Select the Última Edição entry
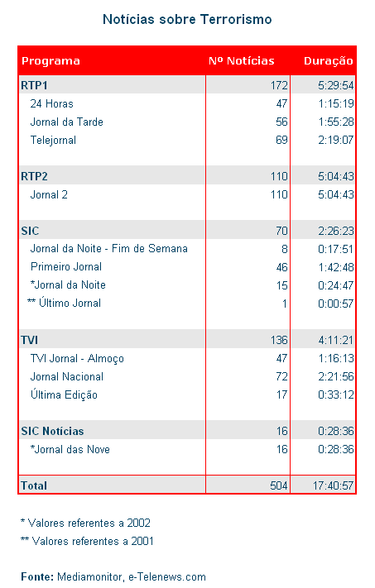Image resolution: width=375 pixels, height=588 pixels. (64, 394)
